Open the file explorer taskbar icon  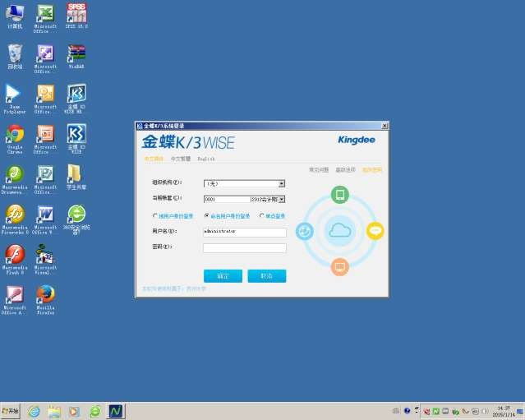pos(54,411)
